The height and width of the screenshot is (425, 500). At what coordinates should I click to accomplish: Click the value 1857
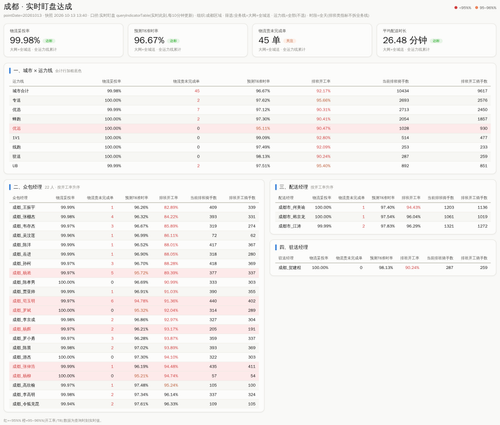[482, 119]
